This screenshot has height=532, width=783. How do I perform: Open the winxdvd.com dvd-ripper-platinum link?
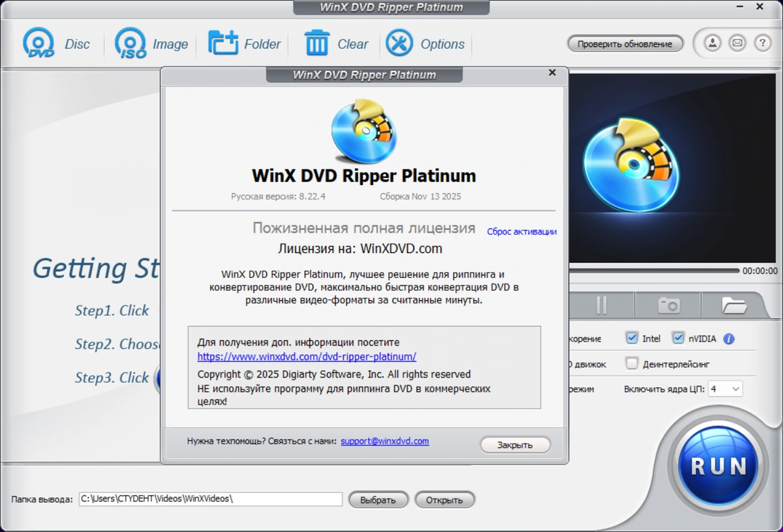307,357
